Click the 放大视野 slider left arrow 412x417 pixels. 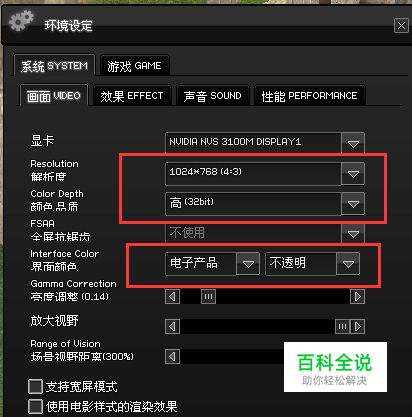tap(172, 326)
